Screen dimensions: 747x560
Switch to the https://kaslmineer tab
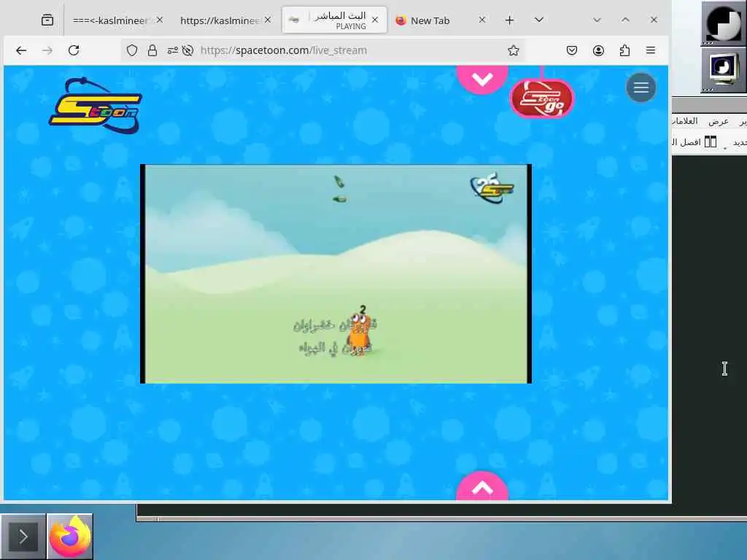[220, 20]
